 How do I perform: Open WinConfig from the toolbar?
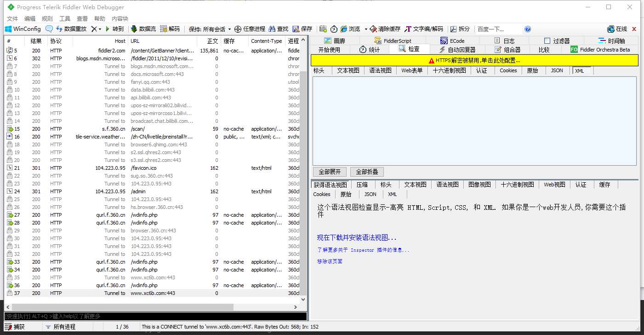click(x=23, y=29)
